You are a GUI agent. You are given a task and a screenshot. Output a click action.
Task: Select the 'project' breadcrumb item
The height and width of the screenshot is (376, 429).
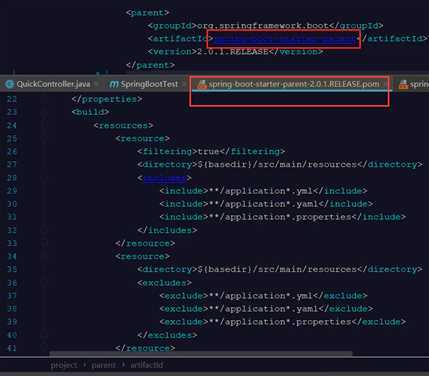point(64,365)
